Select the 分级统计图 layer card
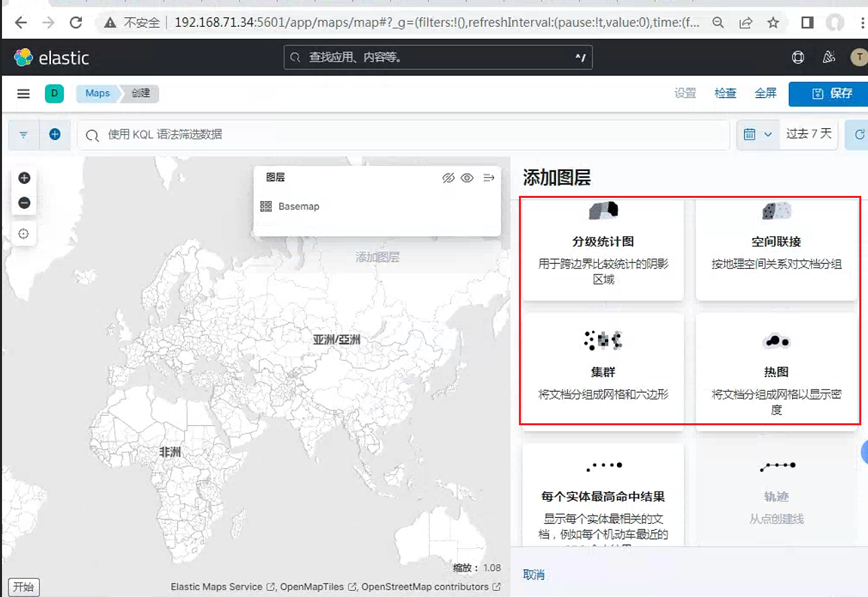 (604, 250)
